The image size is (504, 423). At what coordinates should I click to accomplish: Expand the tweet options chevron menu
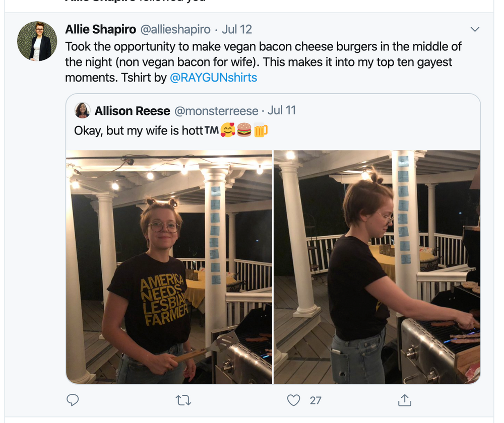tap(474, 30)
